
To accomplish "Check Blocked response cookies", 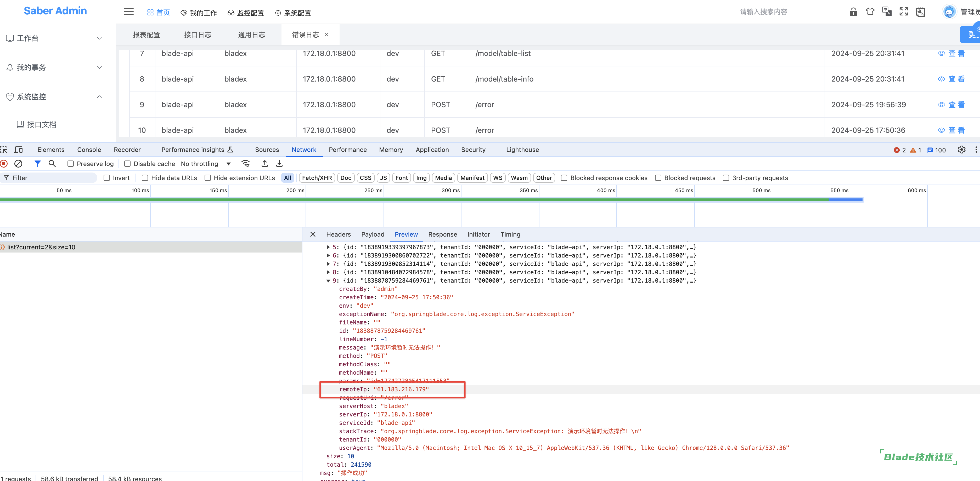I will point(564,178).
